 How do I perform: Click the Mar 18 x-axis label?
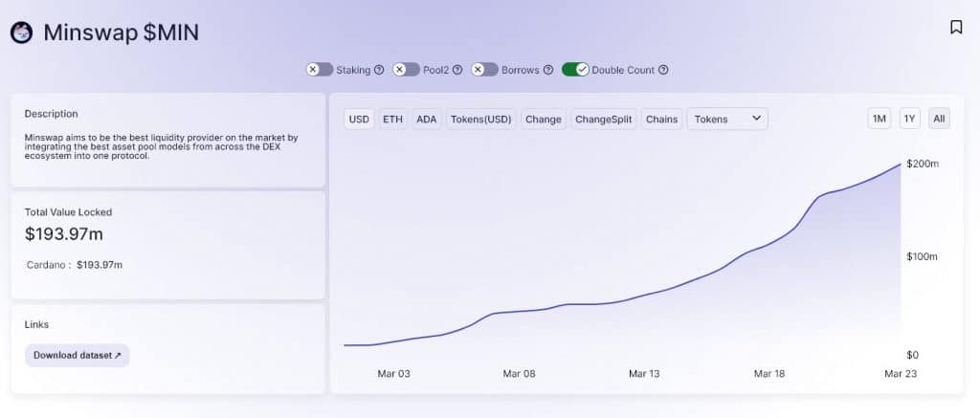click(x=769, y=374)
